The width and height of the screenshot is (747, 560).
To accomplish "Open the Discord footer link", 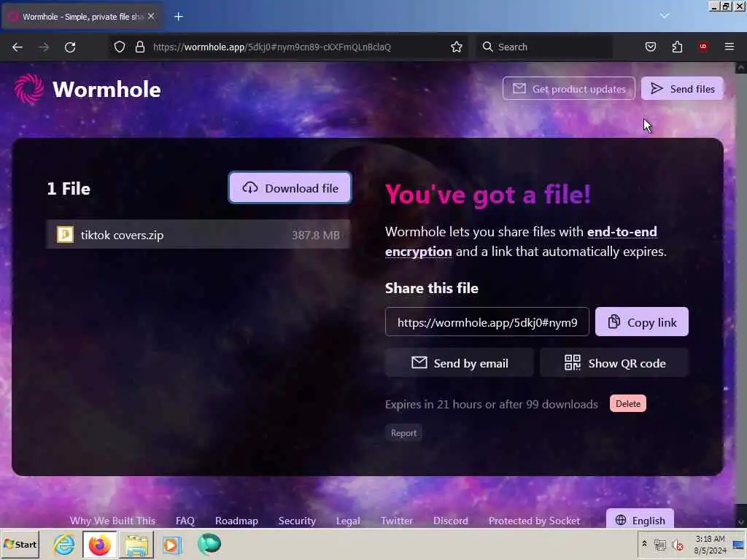I will pos(451,521).
